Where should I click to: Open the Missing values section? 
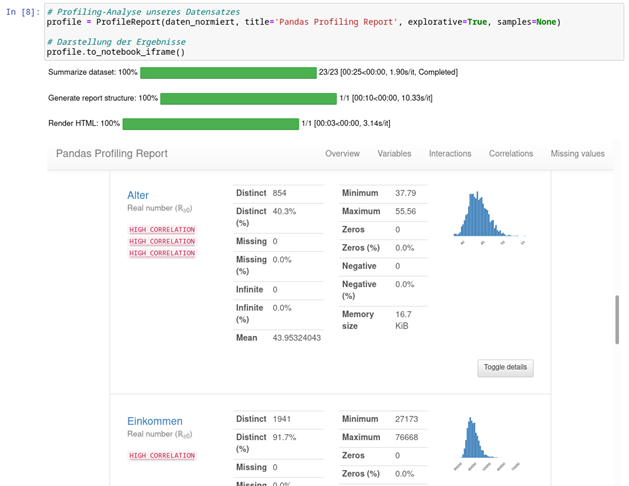[x=577, y=154]
